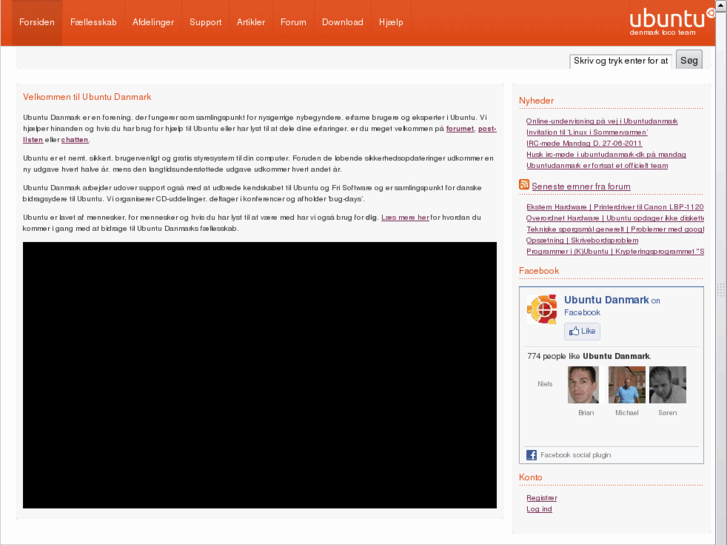The image size is (727, 545).
Task: Open the Hjælp menu item
Action: coord(391,22)
